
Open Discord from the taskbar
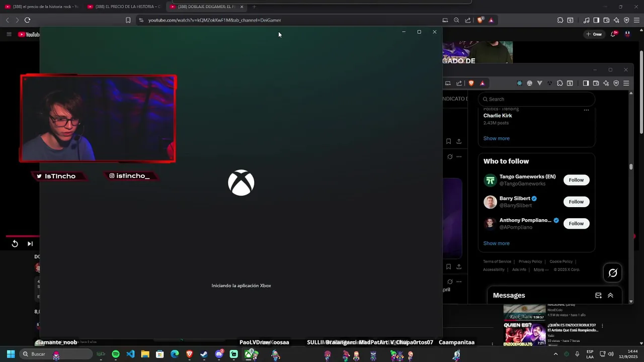[219, 354]
